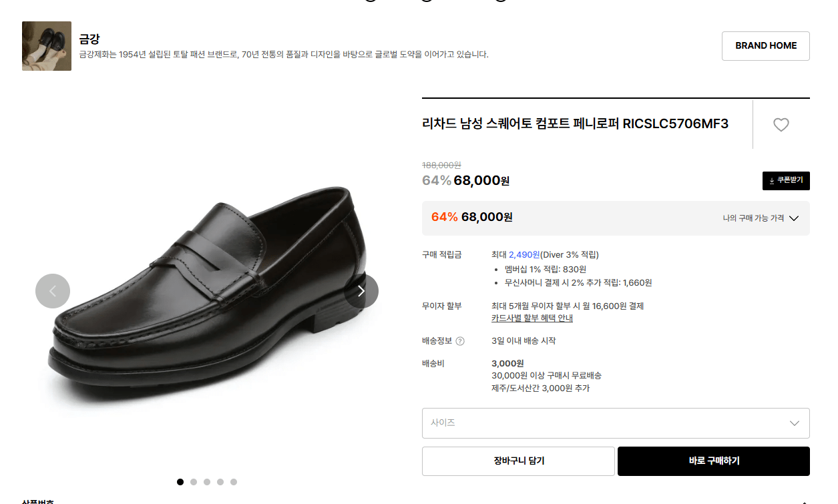Expand 나의 구매 가능 가격 chevron
Screen dimensions: 838x504
coord(795,218)
